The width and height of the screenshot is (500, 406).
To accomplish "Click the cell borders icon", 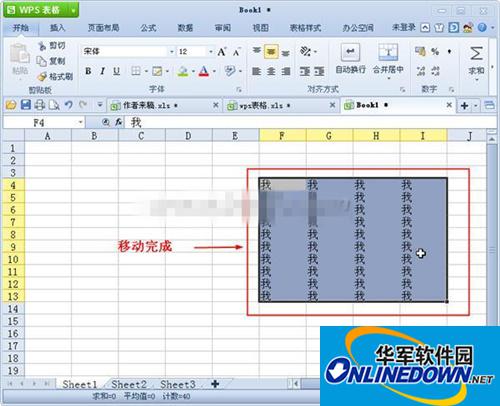I will (136, 71).
